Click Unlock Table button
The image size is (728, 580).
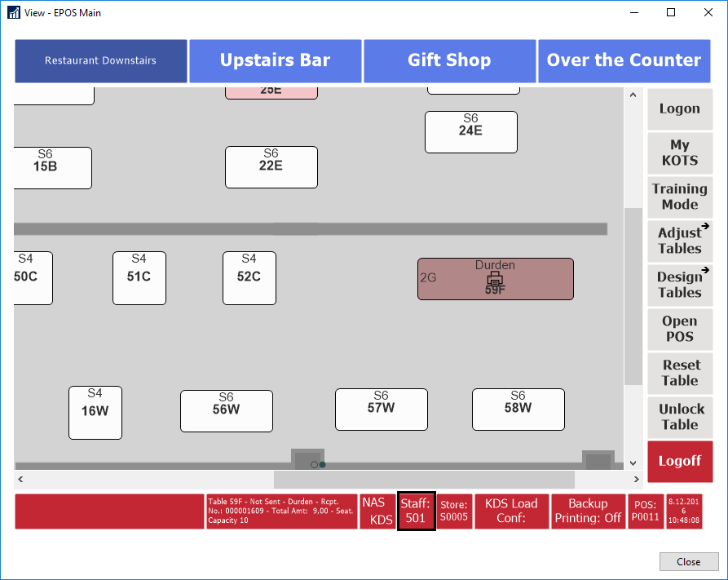click(680, 418)
